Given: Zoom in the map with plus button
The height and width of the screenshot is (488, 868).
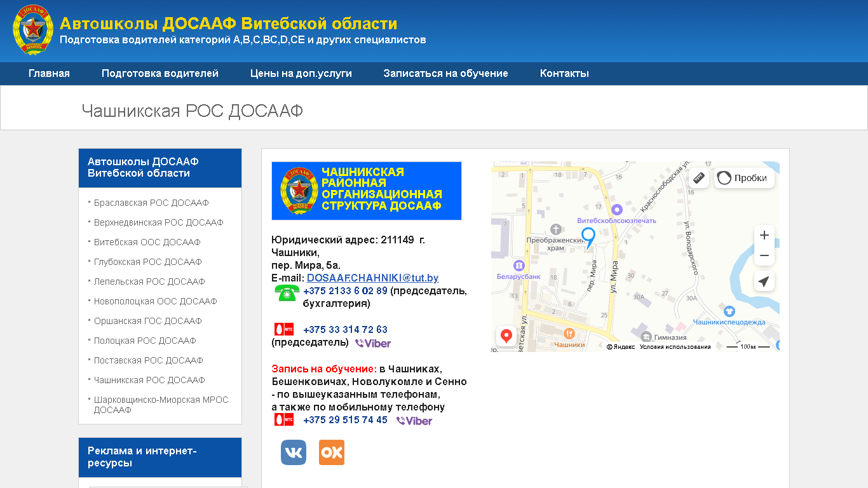Looking at the screenshot, I should pyautogui.click(x=764, y=235).
